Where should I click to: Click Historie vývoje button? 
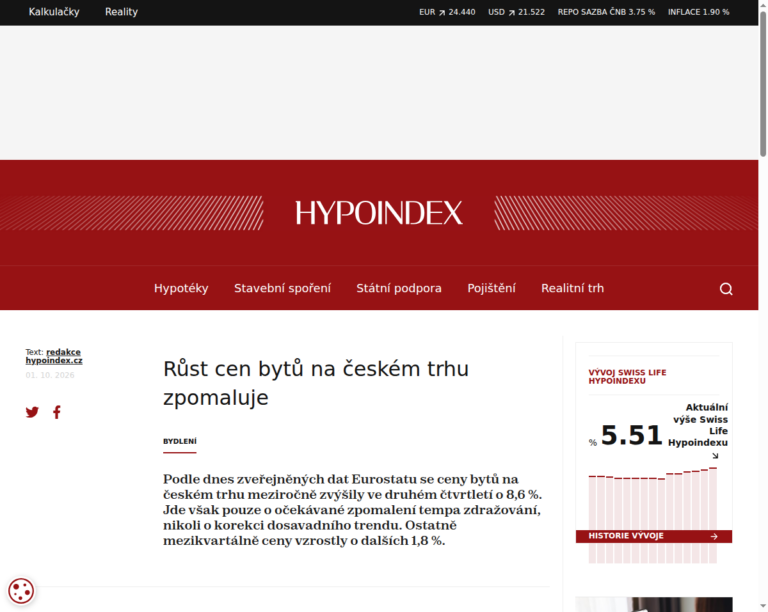tap(654, 536)
